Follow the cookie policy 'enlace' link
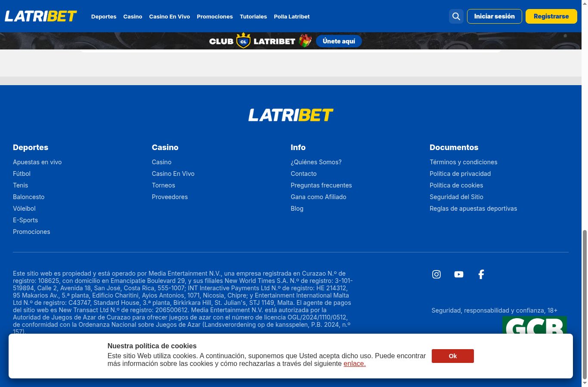The width and height of the screenshot is (588, 387). click(x=355, y=364)
